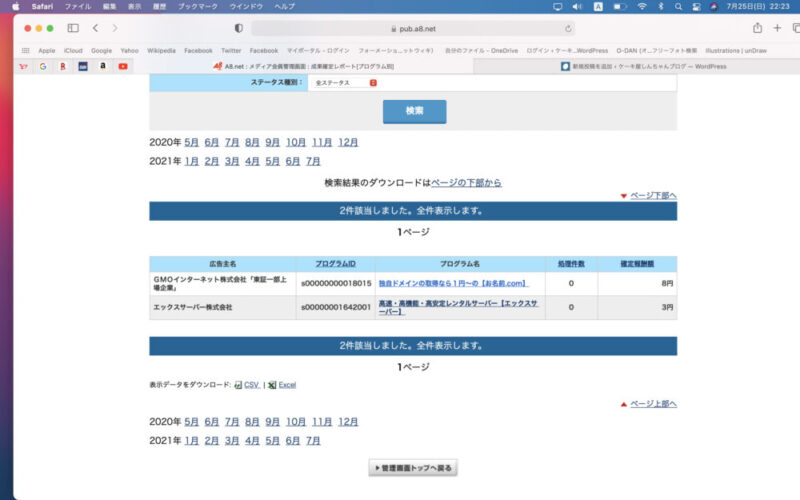This screenshot has width=800, height=500.
Task: Open the ブックマーク menu
Action: [197, 7]
